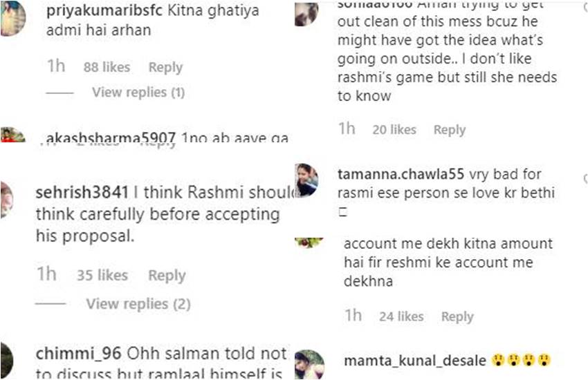This screenshot has height=380, width=588.
Task: Click avatar beside the 'Arhan trying to get out' comment
Action: point(306,13)
